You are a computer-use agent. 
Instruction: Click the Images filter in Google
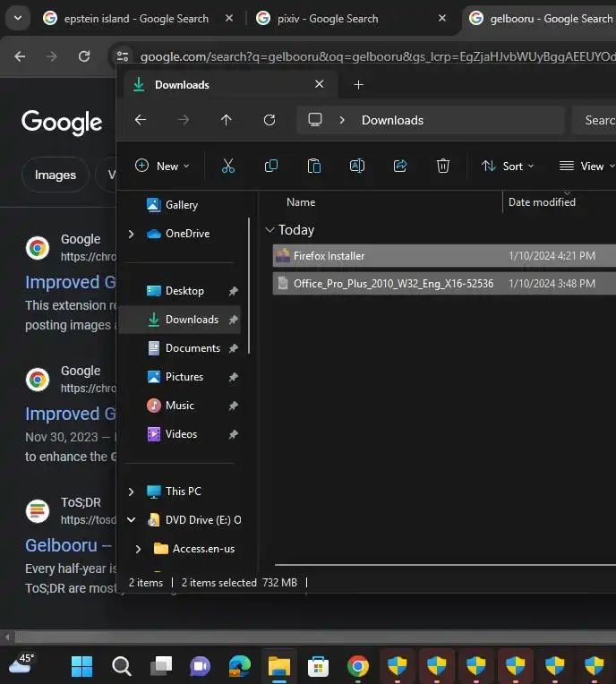pyautogui.click(x=56, y=175)
